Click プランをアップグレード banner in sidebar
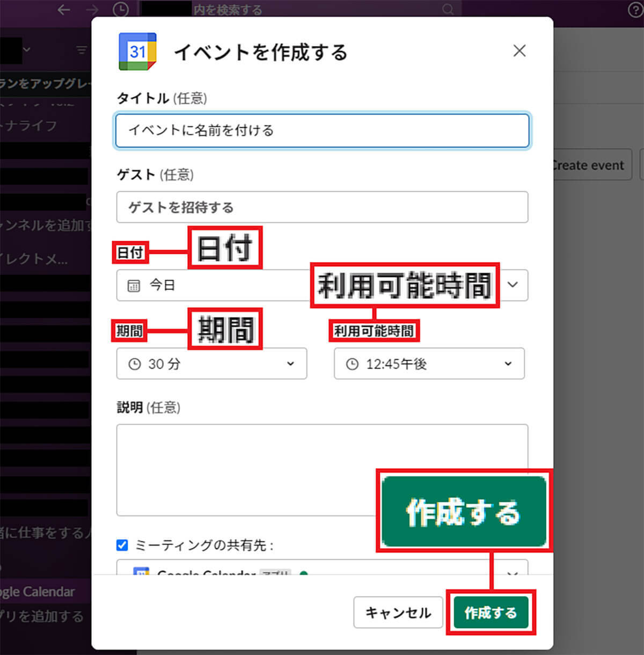The image size is (644, 655). click(46, 83)
